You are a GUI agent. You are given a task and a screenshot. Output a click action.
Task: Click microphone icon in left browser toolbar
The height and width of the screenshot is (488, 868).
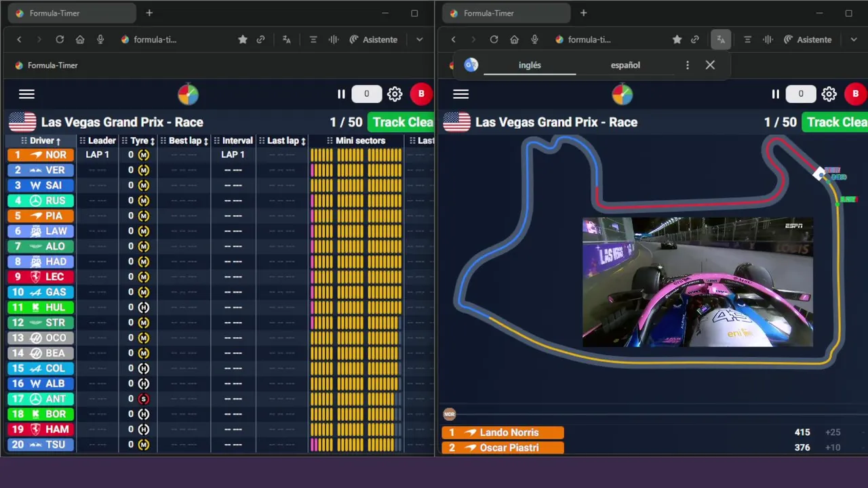100,39
